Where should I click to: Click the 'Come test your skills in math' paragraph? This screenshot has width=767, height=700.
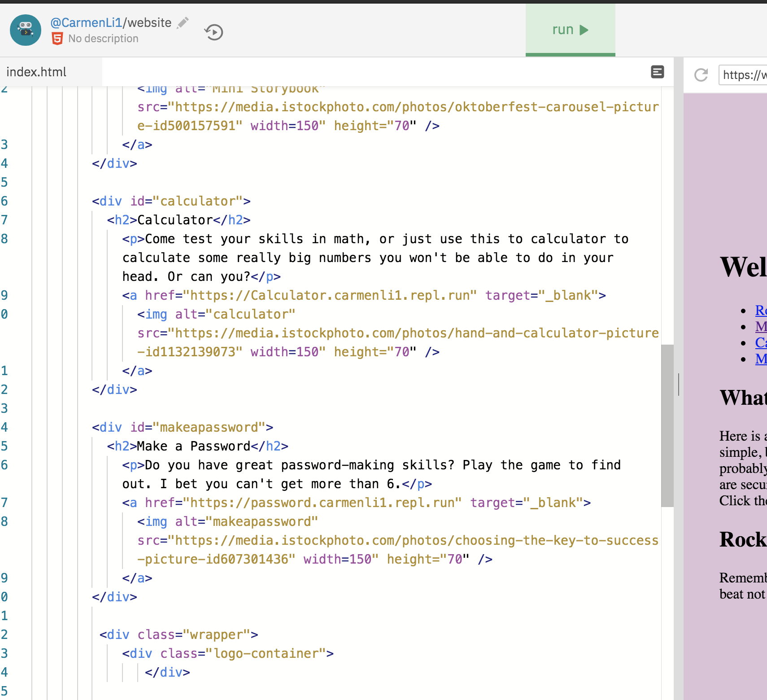(x=375, y=258)
